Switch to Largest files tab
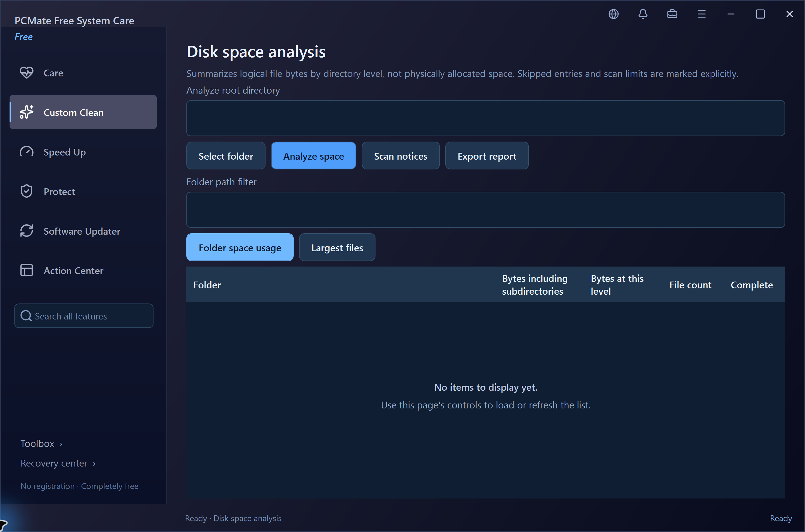 337,247
